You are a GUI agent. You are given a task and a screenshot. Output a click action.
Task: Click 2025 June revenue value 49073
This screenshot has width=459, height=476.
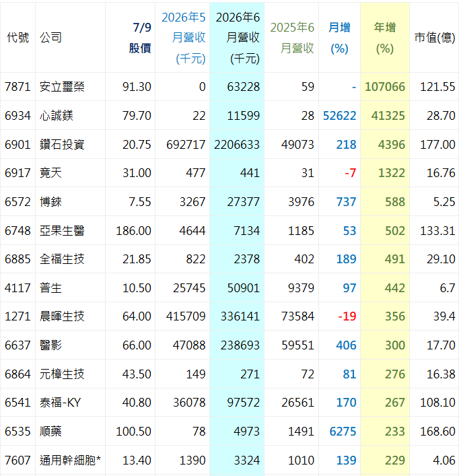point(297,145)
